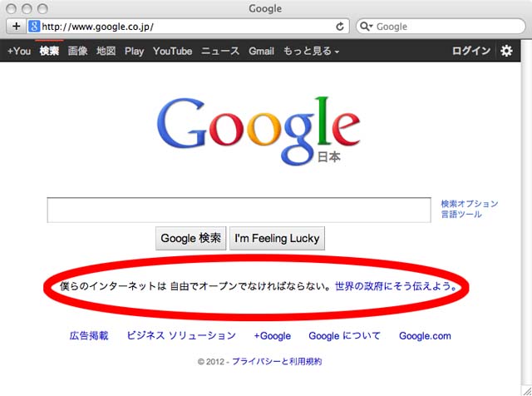Viewport: 532px width, 396px height.
Task: Open YouTube from the Google bar
Action: [172, 51]
